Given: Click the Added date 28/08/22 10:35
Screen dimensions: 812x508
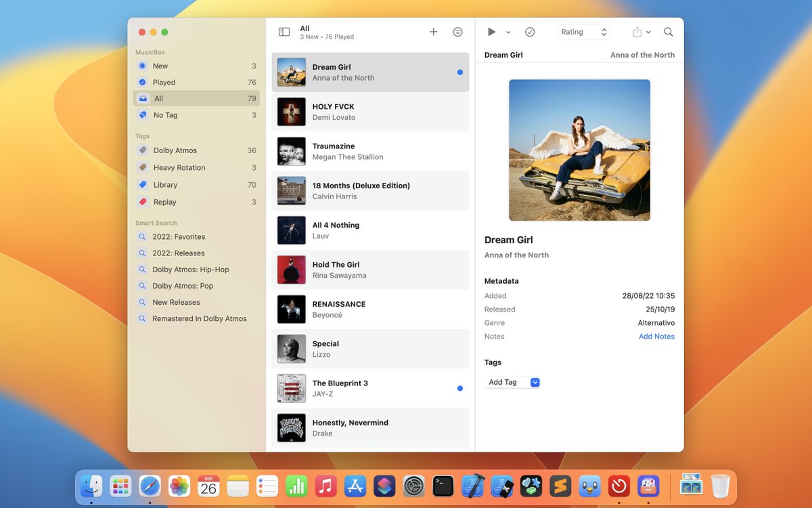Looking at the screenshot, I should [x=648, y=295].
